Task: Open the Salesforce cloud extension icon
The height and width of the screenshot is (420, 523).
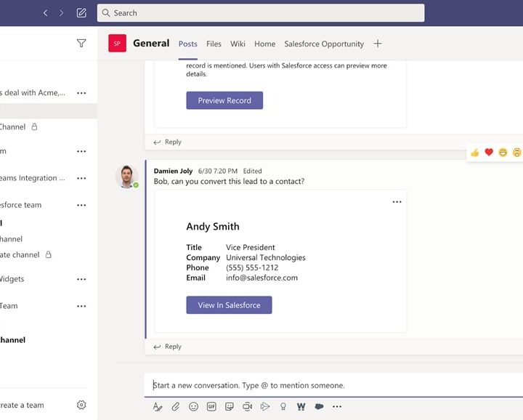Action: 319,407
